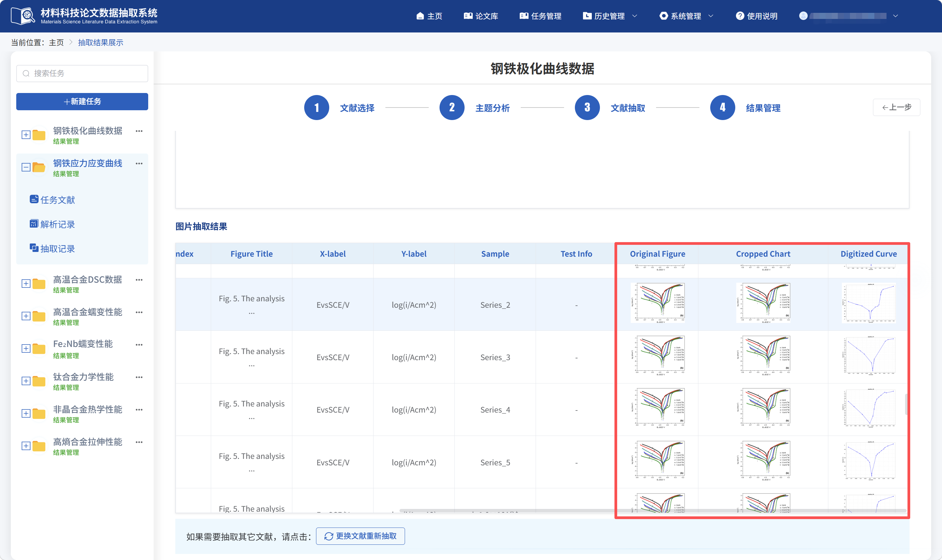Expand the 高温合金DSC数据 folder
This screenshot has width=942, height=560.
coord(26,283)
